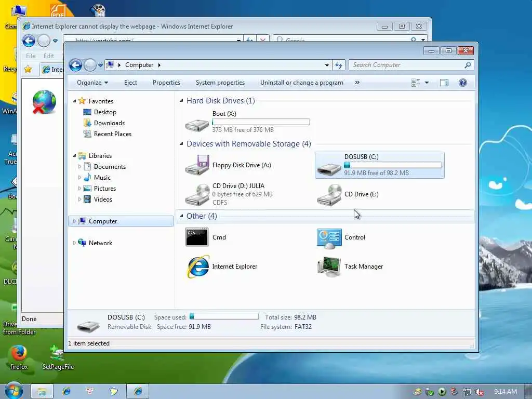Click Properties on the toolbar

pyautogui.click(x=166, y=83)
